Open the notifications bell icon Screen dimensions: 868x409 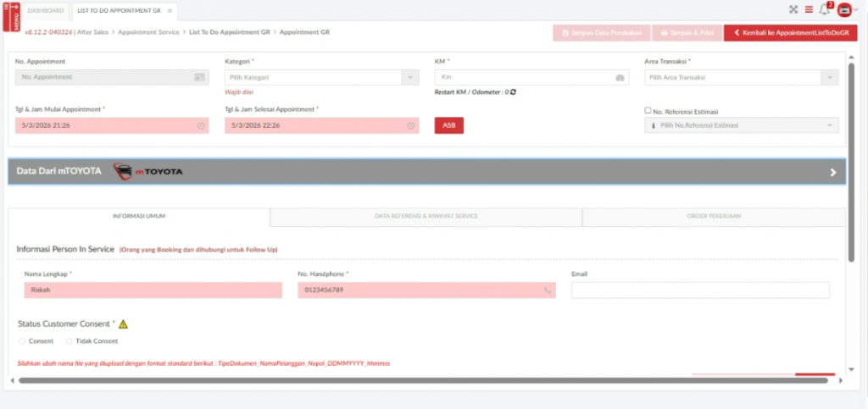[x=824, y=9]
